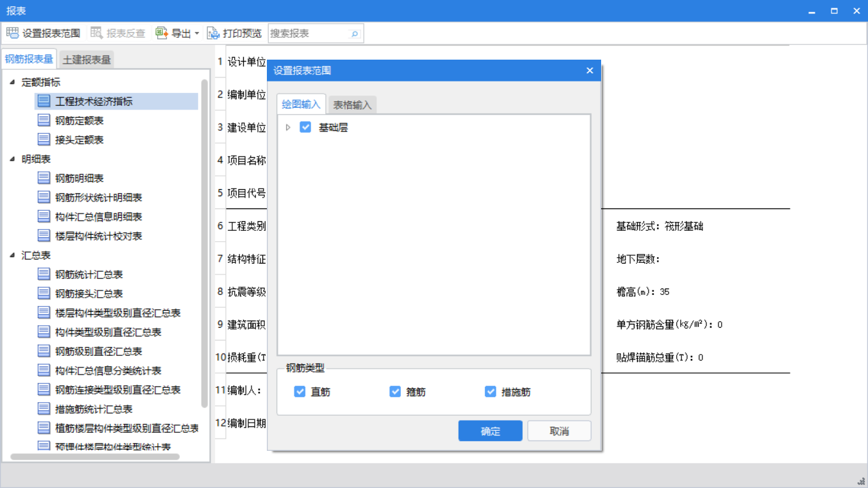Screen dimensions: 868x488
Task: Switch to the 钢筋报表量 tab
Action: 29,59
